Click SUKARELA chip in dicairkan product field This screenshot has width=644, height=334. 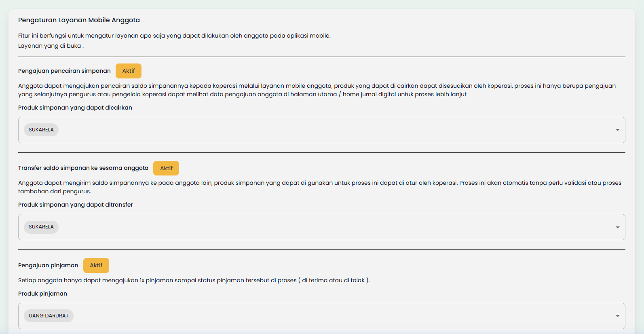point(41,130)
